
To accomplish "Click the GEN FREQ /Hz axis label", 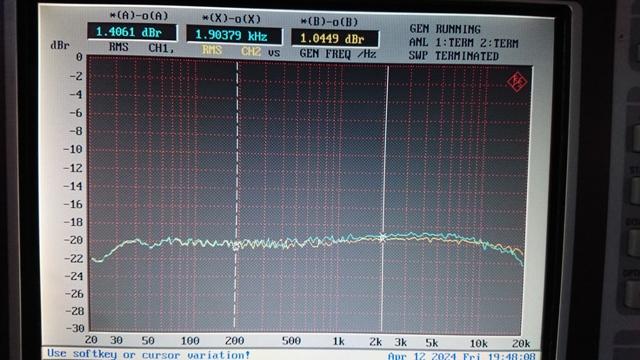I will tap(338, 54).
